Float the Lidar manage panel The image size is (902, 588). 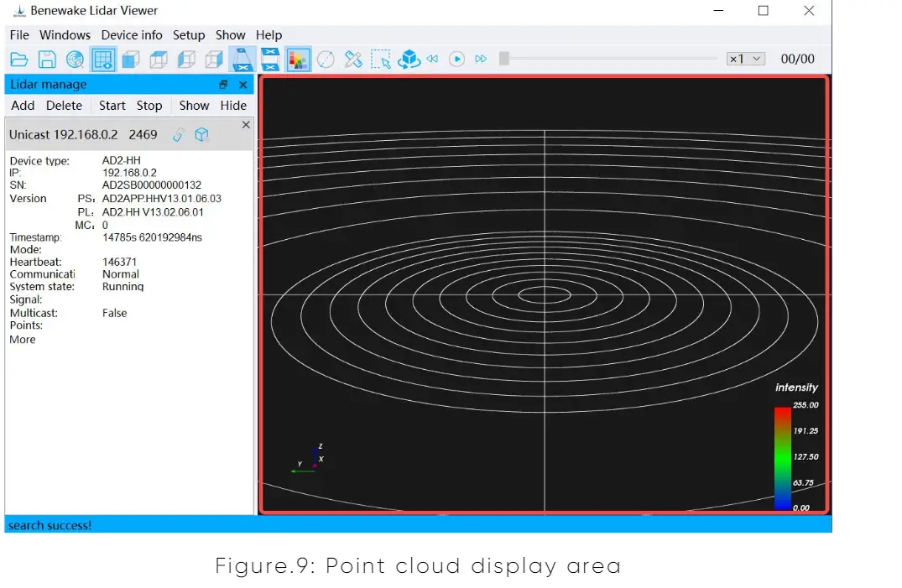pyautogui.click(x=223, y=85)
